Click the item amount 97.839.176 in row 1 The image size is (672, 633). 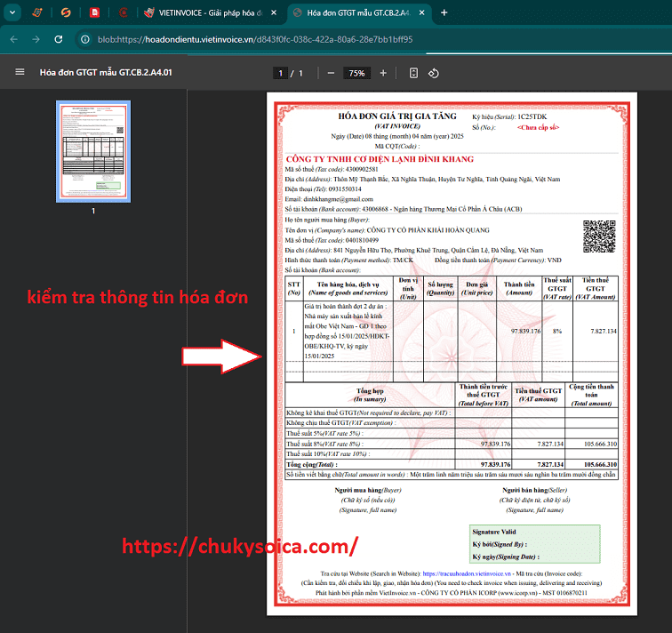click(525, 331)
